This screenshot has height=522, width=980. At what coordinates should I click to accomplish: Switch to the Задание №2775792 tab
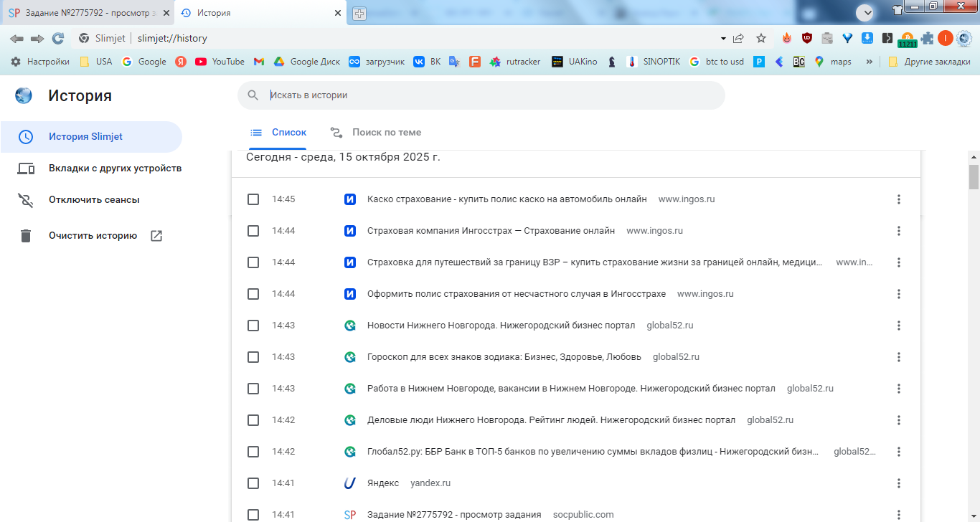point(88,14)
